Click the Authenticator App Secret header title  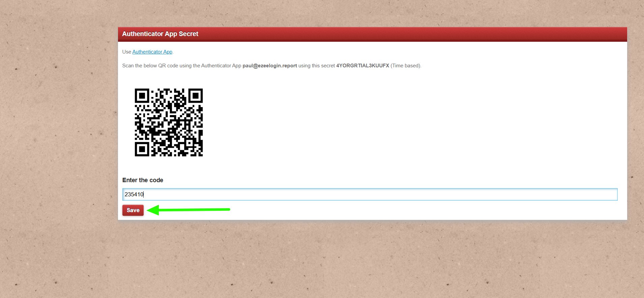pos(160,34)
